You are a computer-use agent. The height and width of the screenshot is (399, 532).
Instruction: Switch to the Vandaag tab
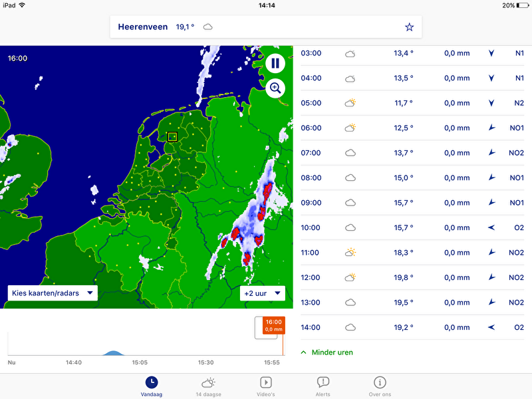[152, 386]
